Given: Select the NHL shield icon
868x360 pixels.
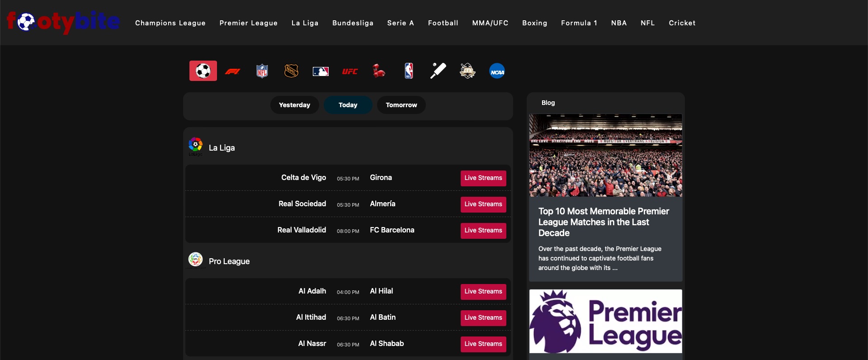Looking at the screenshot, I should [291, 71].
